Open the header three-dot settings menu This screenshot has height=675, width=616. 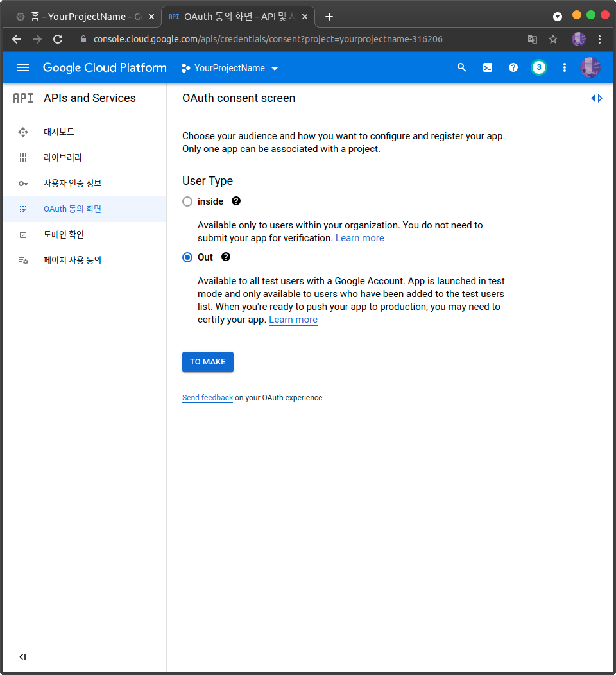[564, 67]
